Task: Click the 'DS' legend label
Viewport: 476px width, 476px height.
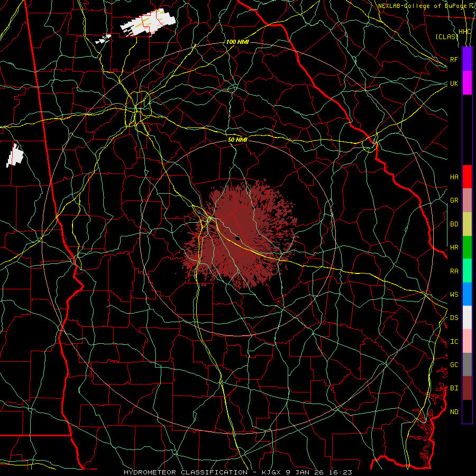Action: (454, 318)
